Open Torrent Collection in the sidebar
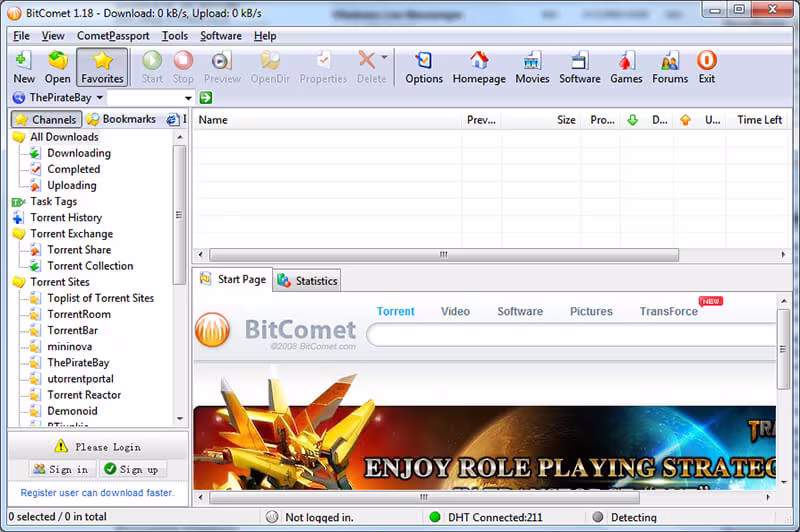This screenshot has height=532, width=800. (90, 266)
